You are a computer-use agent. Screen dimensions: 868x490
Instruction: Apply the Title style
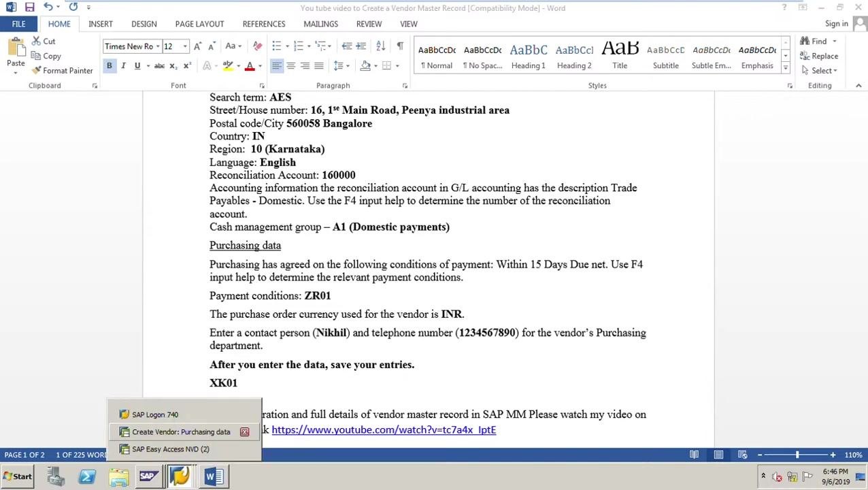coord(620,56)
